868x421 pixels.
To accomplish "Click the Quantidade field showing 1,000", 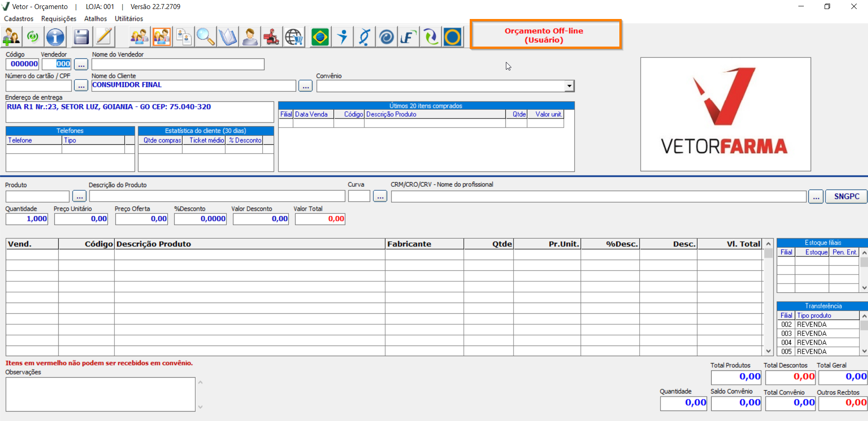I will pos(27,219).
